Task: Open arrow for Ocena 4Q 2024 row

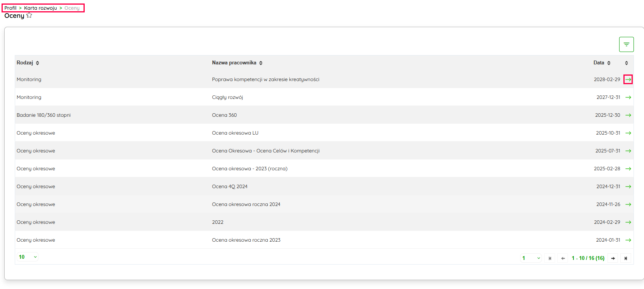Action: point(628,187)
